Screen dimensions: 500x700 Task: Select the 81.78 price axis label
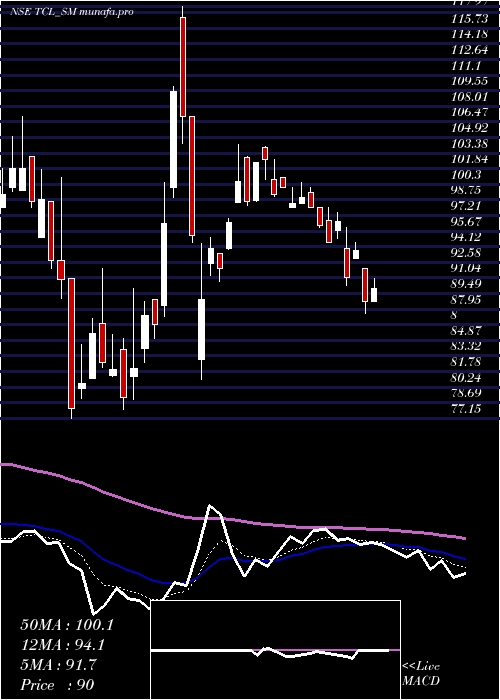[x=467, y=362]
